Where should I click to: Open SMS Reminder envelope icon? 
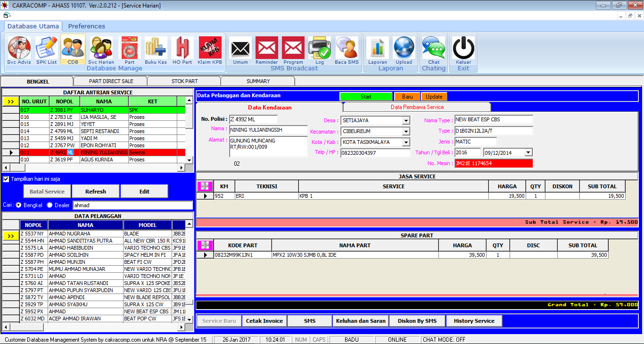click(x=267, y=48)
